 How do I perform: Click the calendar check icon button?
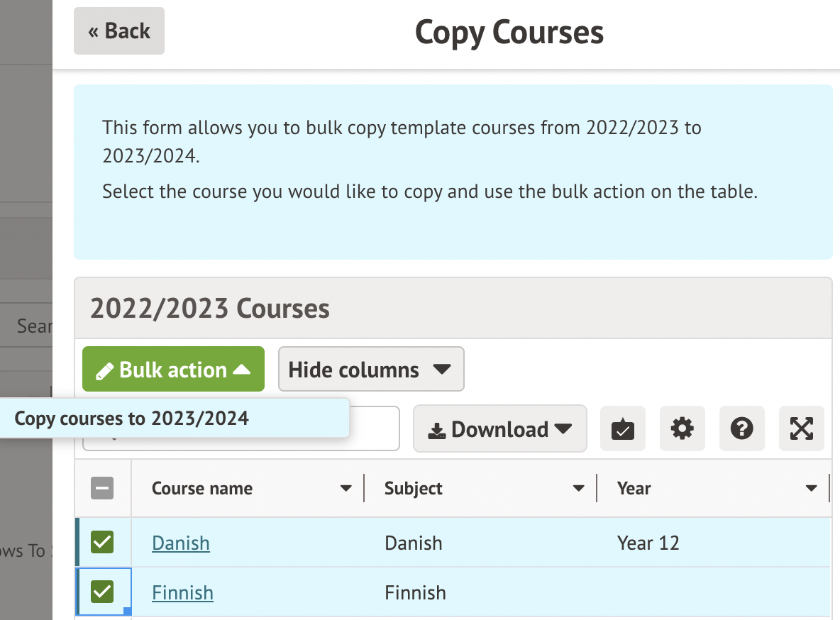click(x=622, y=429)
